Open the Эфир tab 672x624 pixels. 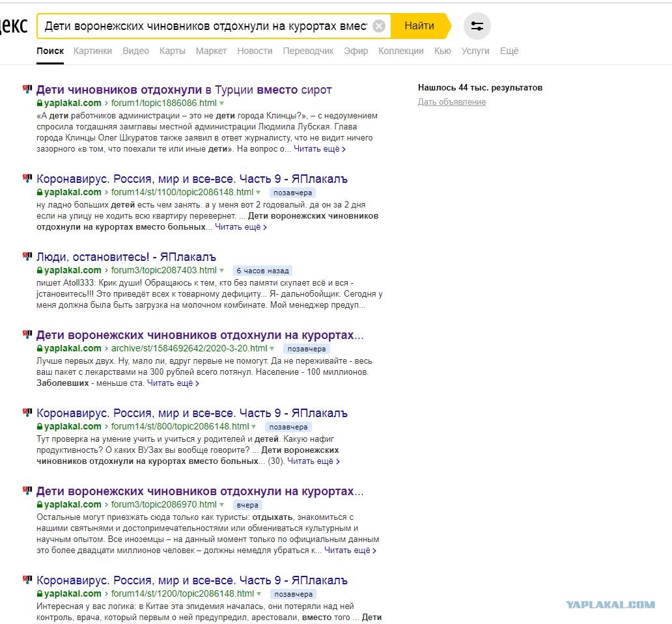pos(356,51)
